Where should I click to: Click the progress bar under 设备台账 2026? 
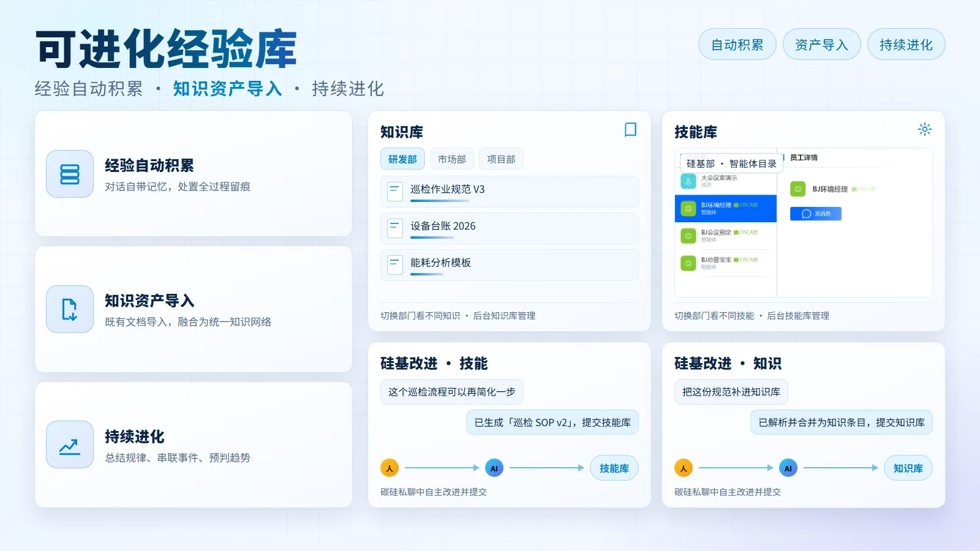[432, 238]
